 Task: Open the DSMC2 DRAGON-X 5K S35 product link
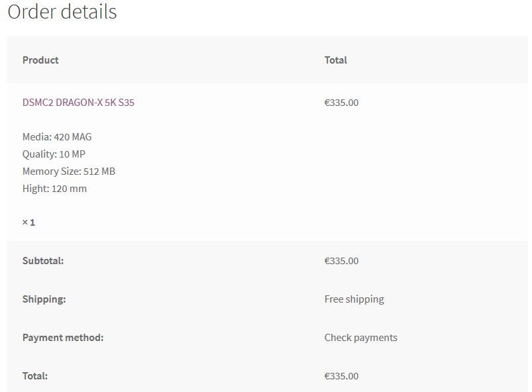pyautogui.click(x=78, y=103)
